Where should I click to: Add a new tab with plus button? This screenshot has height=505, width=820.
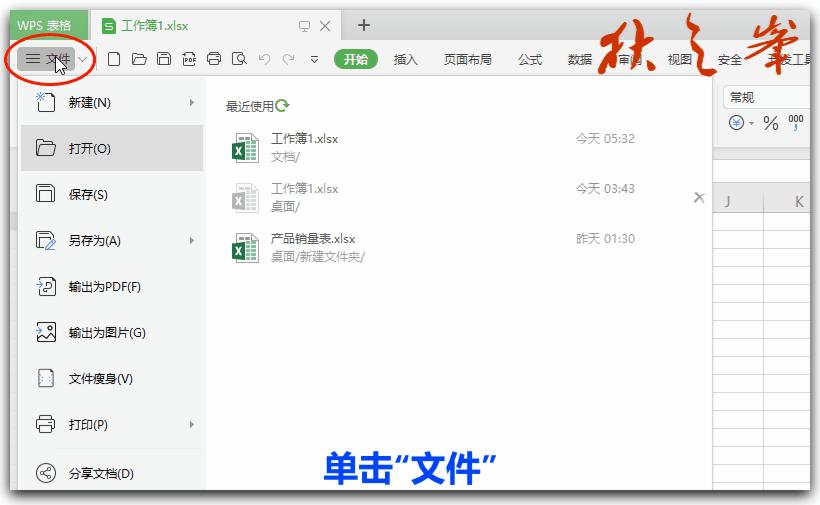tap(364, 25)
